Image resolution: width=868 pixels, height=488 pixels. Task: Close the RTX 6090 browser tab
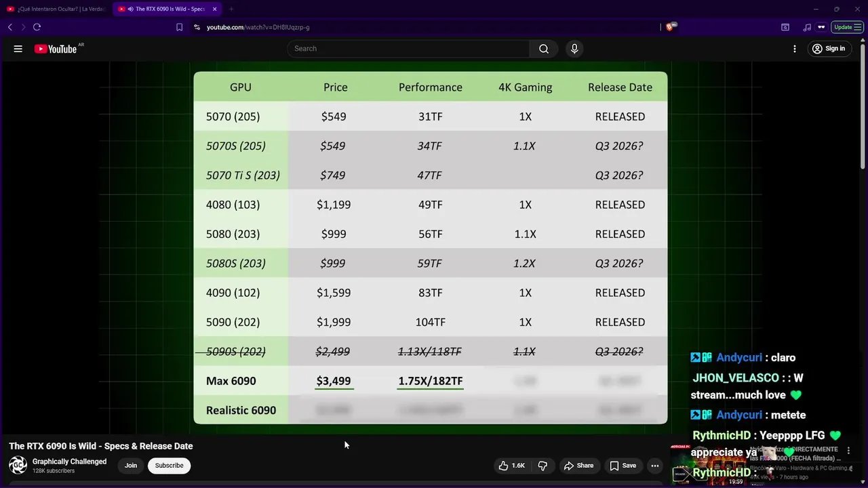[x=215, y=9]
